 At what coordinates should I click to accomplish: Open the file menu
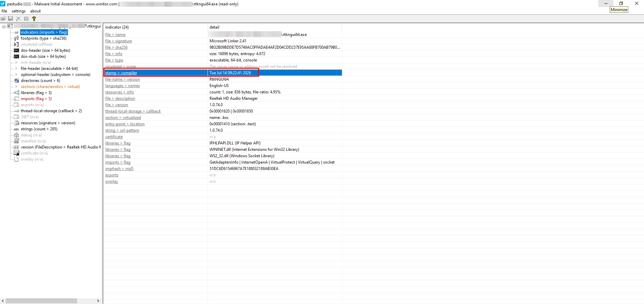(x=4, y=11)
